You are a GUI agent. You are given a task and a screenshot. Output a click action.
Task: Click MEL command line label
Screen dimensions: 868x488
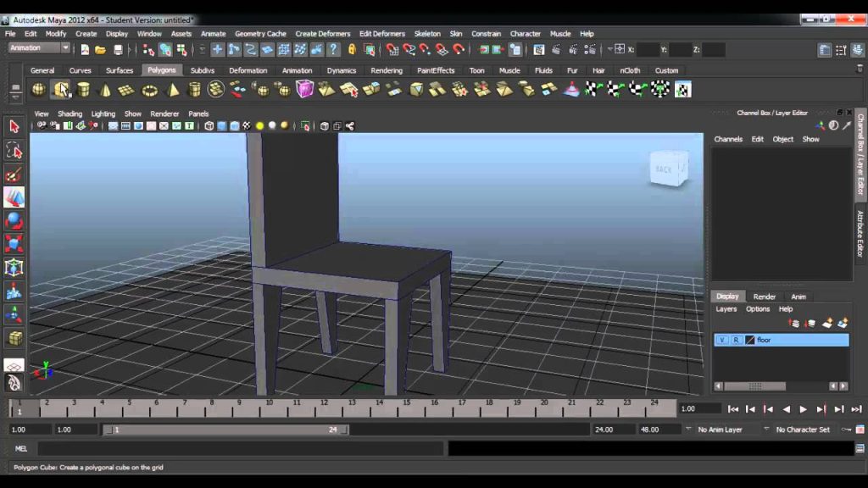coord(21,449)
